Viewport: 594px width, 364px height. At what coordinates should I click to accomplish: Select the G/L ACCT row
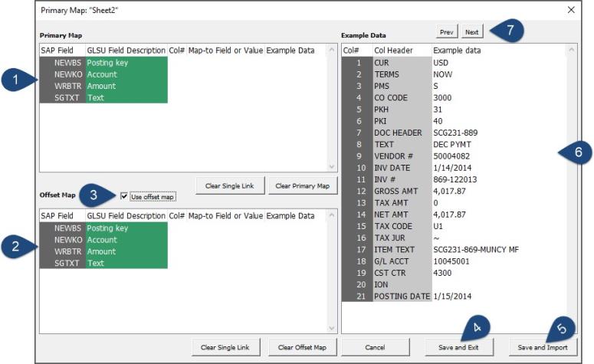454,261
